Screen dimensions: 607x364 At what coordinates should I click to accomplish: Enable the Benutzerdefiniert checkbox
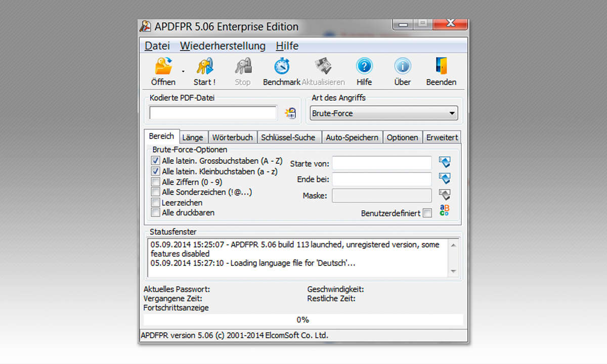(427, 213)
